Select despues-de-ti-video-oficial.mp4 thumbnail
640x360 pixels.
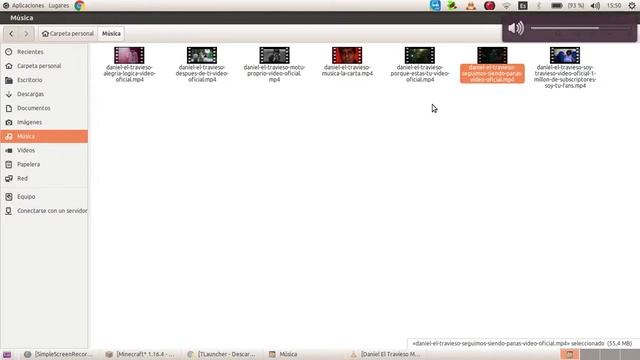click(202, 55)
